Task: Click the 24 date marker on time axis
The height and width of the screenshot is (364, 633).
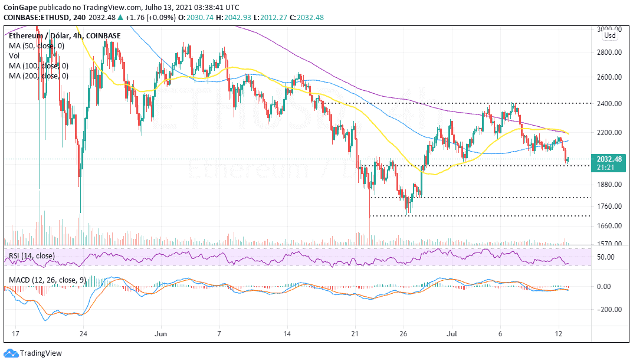Action: pyautogui.click(x=83, y=334)
